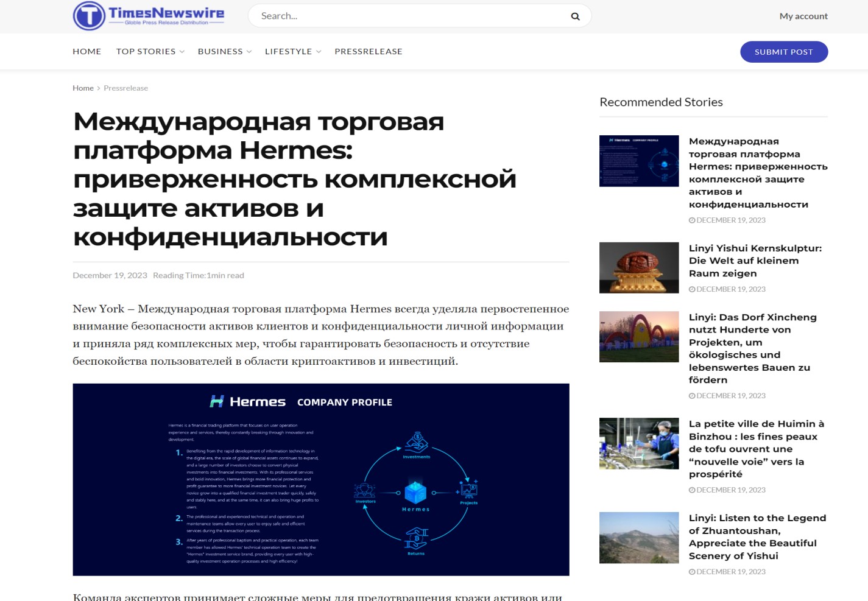868x601 pixels.
Task: Open the Hermes recommended story thumbnail
Action: [x=639, y=161]
